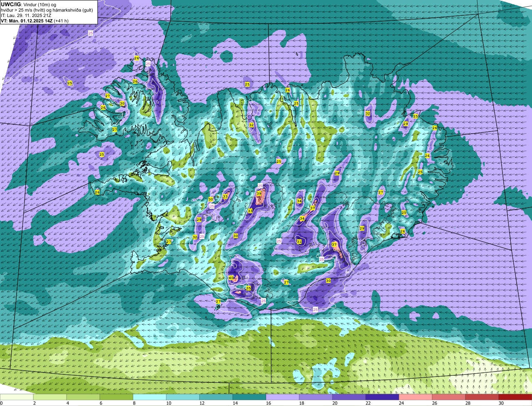The image size is (532, 406).
Task: Select the 20–22 m/s legend color swatch
Action: [349, 397]
